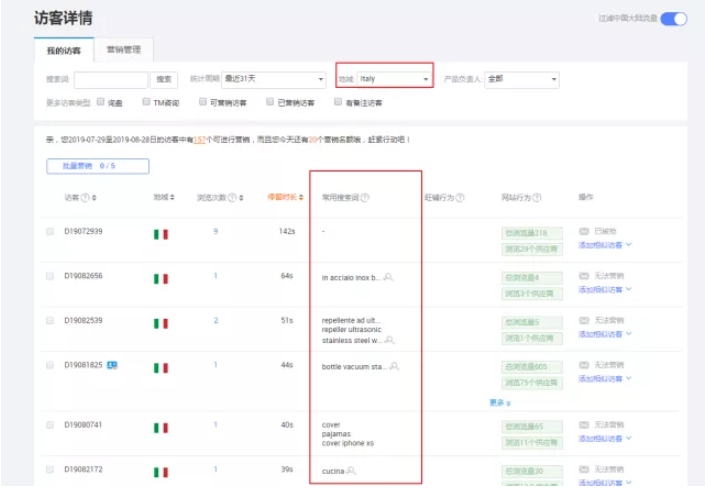Viewport: 705px width, 489px height.
Task: Check the 可营销访客 checkbox
Action: point(203,102)
